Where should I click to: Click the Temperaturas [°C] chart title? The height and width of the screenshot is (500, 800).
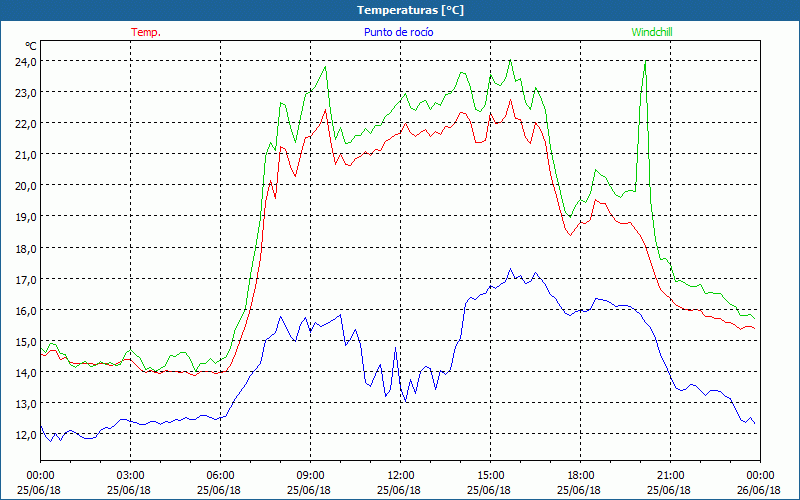410,10
